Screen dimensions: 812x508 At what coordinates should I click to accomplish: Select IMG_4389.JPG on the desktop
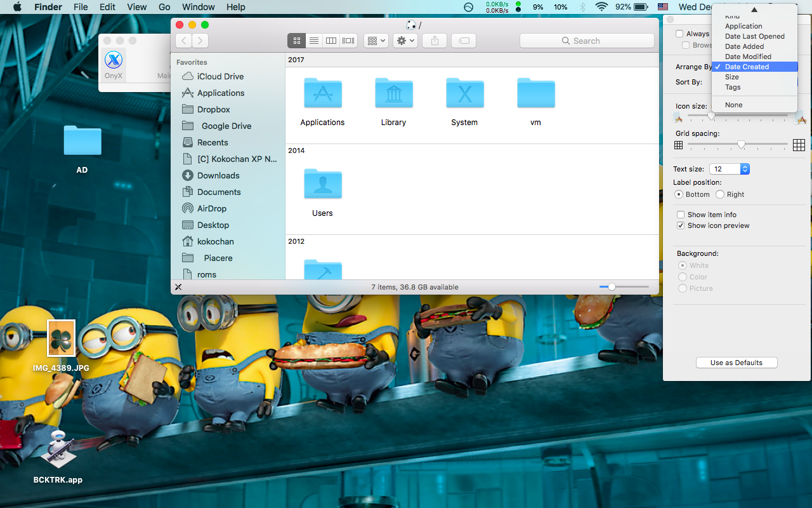pos(62,338)
